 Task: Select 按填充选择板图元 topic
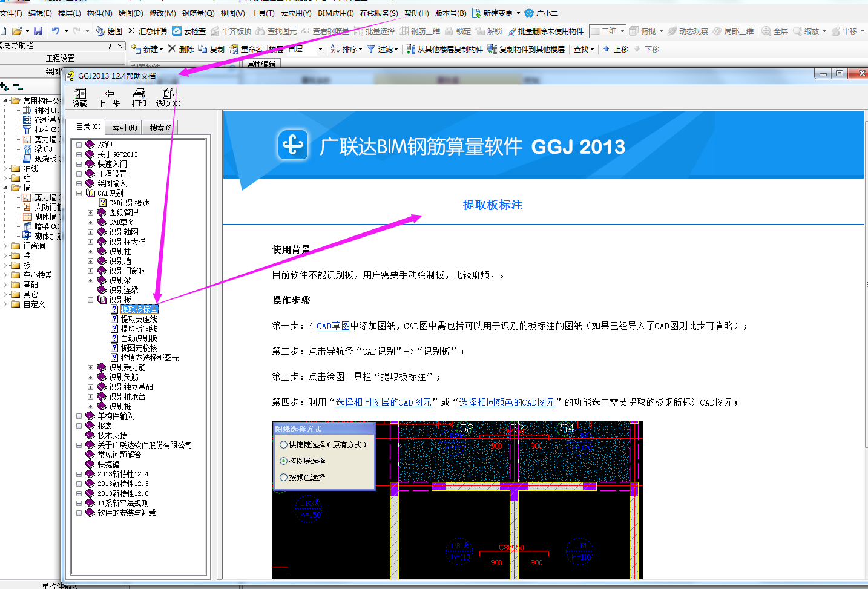[x=150, y=358]
